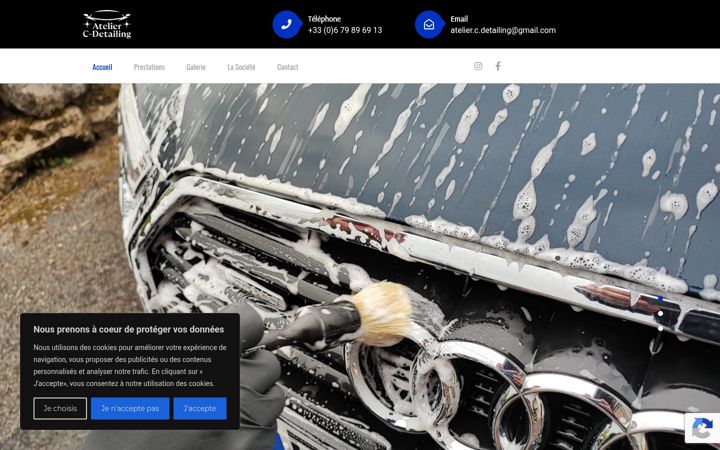The image size is (720, 450).
Task: Click the Téléphone label
Action: 324,19
